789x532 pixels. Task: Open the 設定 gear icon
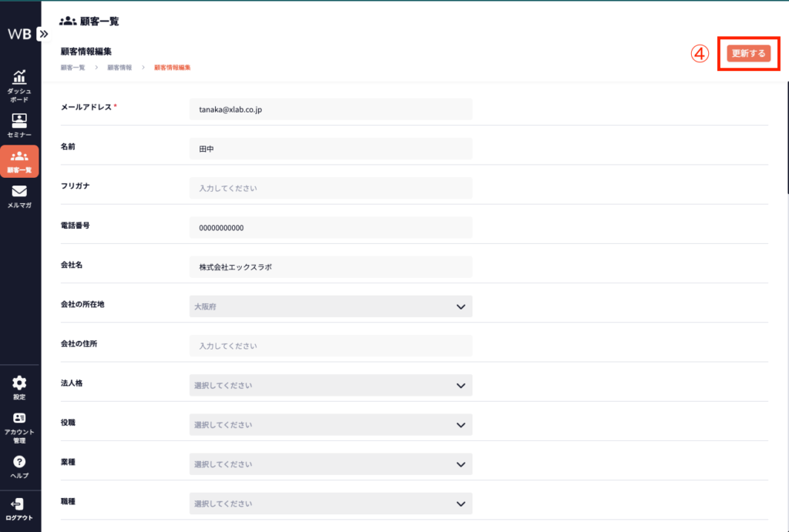tap(19, 383)
